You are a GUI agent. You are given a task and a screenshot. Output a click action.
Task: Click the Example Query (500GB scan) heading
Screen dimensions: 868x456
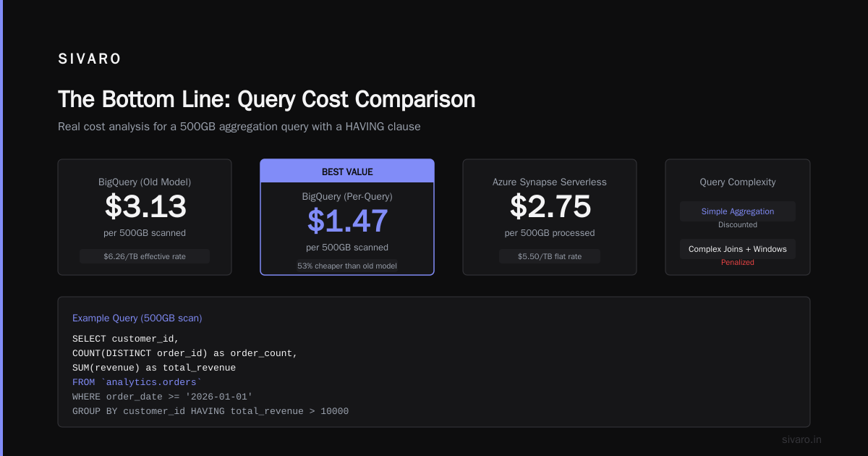pyautogui.click(x=137, y=318)
